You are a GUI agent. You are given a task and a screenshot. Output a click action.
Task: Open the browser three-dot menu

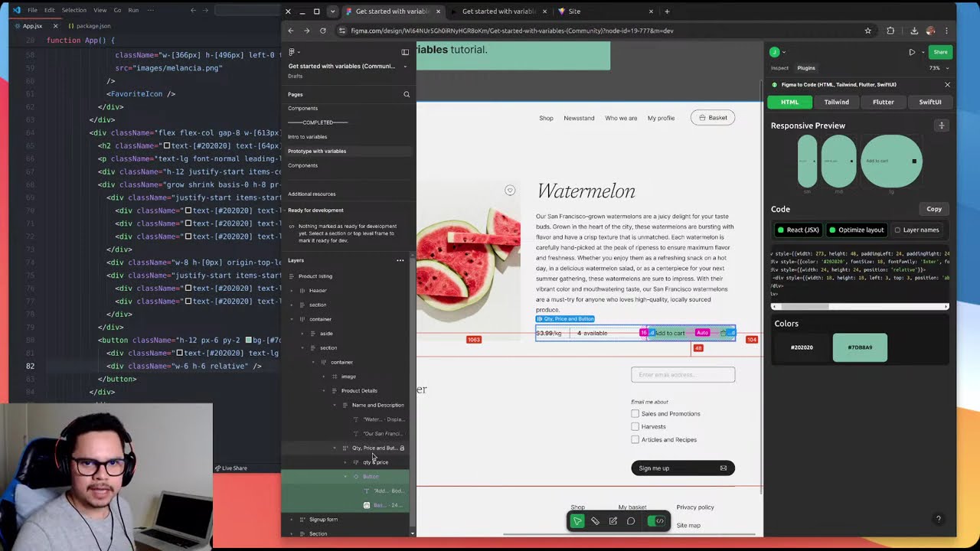[x=946, y=31]
